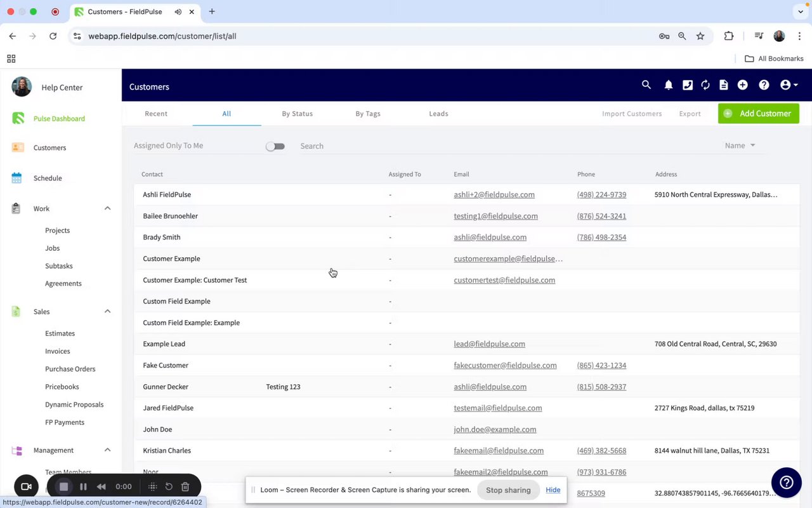812x508 pixels.
Task: Open Chrome tab search dropdown arrow
Action: tap(801, 11)
